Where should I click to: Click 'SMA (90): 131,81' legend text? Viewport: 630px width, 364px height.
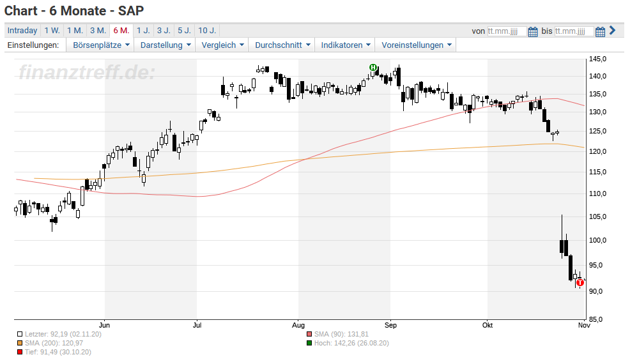341,334
